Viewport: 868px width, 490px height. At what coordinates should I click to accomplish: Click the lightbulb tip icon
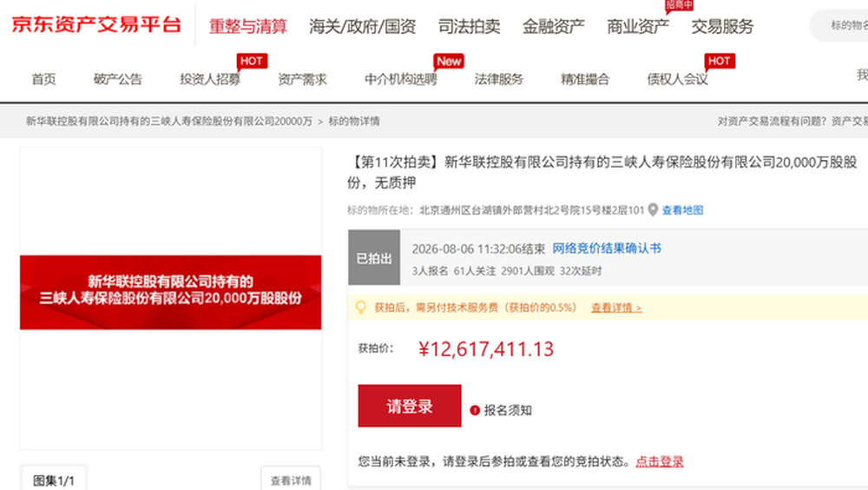click(361, 307)
